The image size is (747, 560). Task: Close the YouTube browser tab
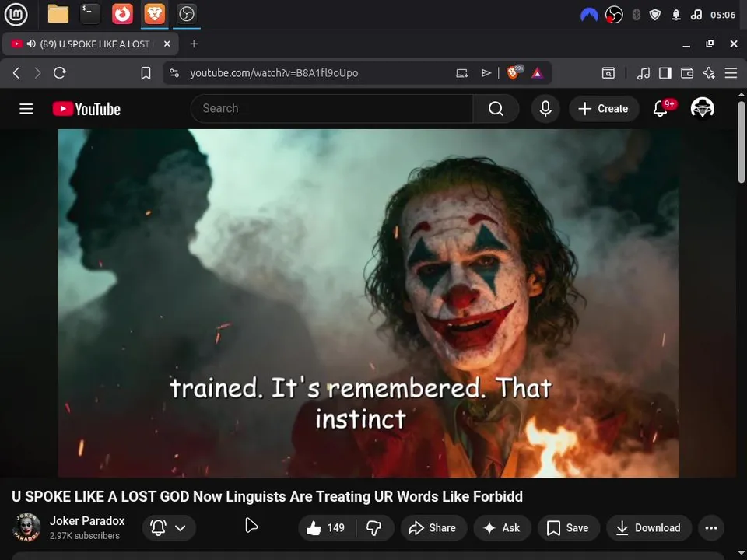tap(167, 44)
